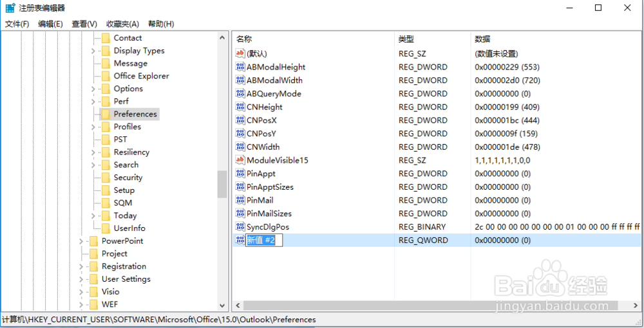The image size is (644, 328).
Task: Open the 文件(F) menu
Action: [x=17, y=24]
